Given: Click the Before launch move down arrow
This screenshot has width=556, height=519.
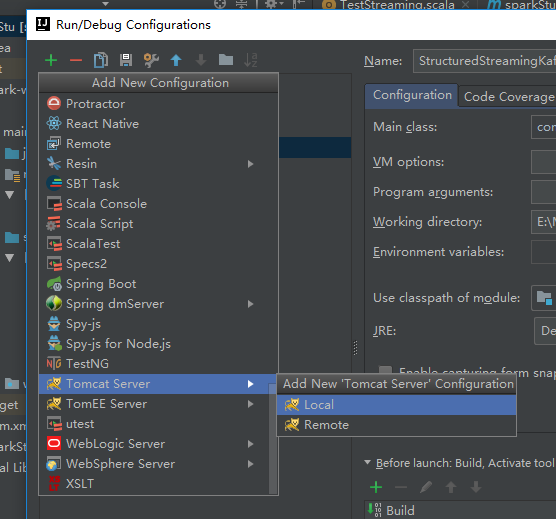Looking at the screenshot, I should click(x=476, y=487).
